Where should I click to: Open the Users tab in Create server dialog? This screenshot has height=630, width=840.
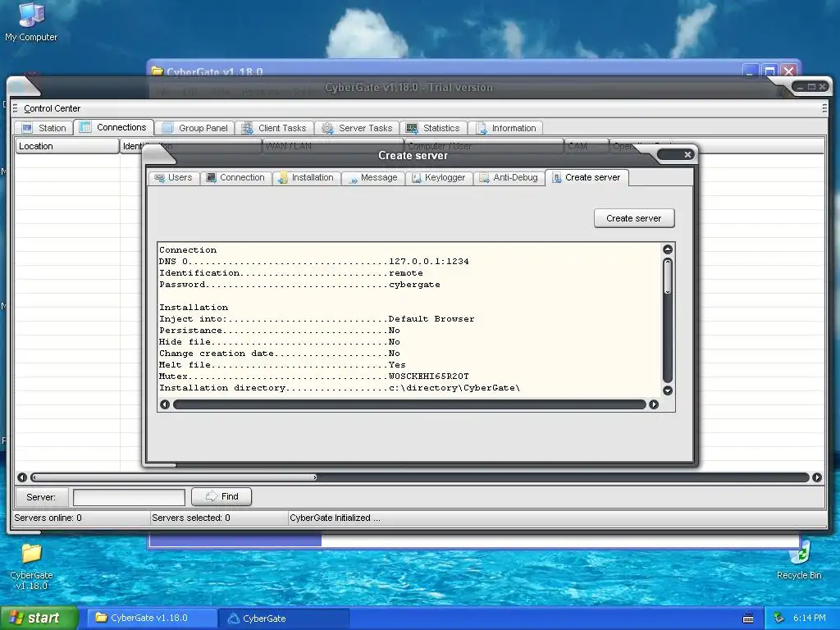pyautogui.click(x=173, y=178)
